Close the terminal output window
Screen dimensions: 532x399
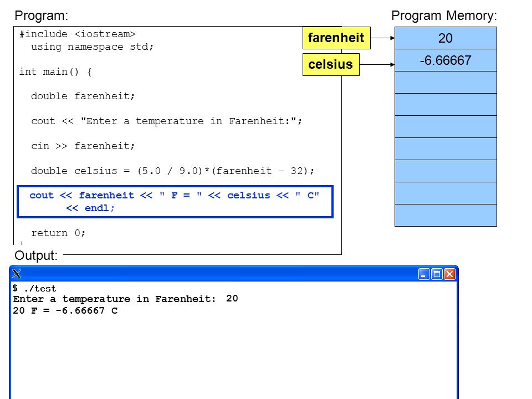[449, 274]
